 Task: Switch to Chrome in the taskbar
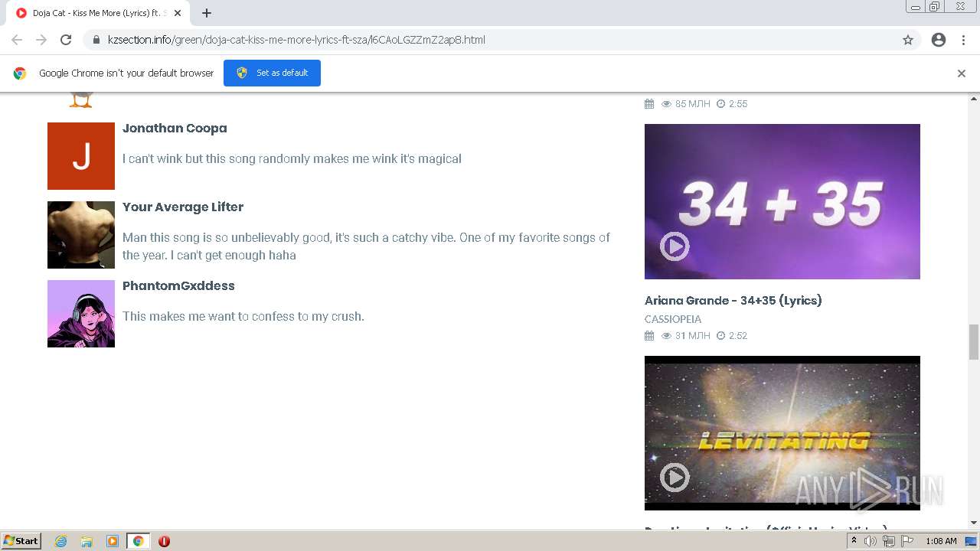pyautogui.click(x=138, y=541)
